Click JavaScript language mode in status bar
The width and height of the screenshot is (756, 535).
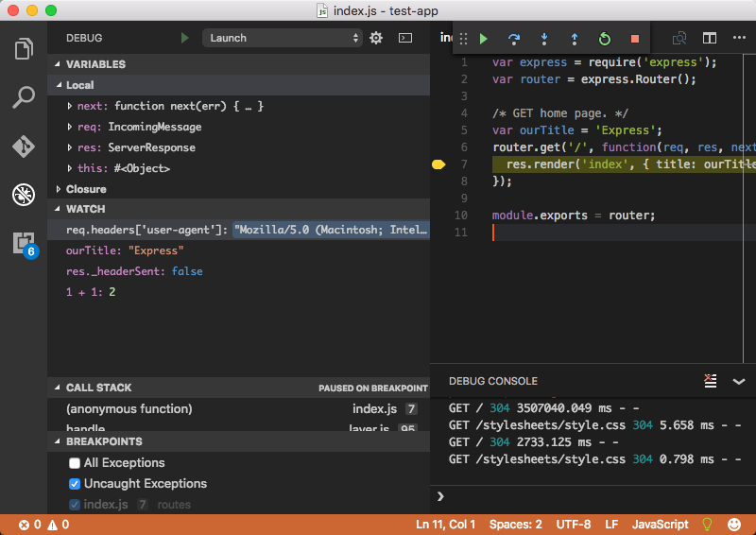coord(660,525)
